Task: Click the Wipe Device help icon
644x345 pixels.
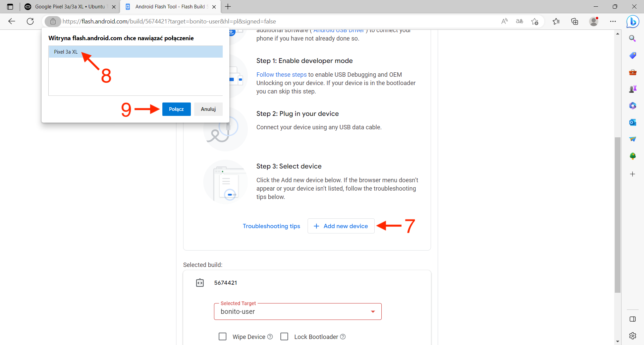Action: coord(270,337)
